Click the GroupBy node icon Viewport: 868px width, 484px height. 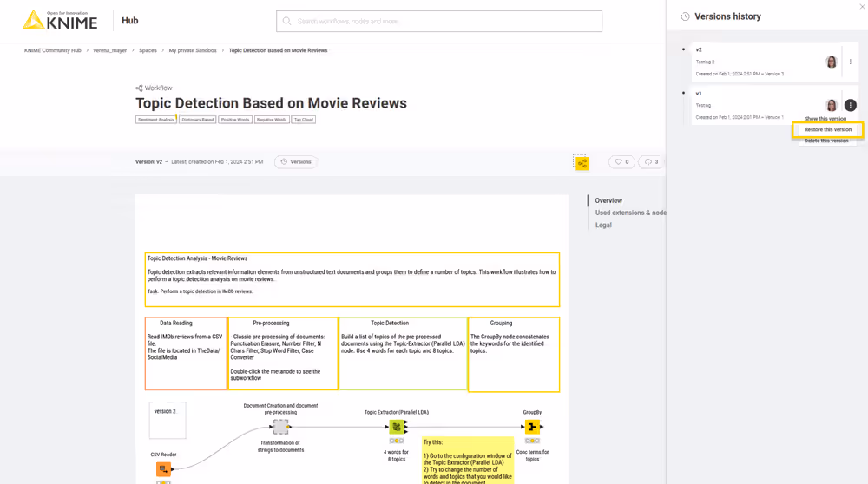pos(532,427)
